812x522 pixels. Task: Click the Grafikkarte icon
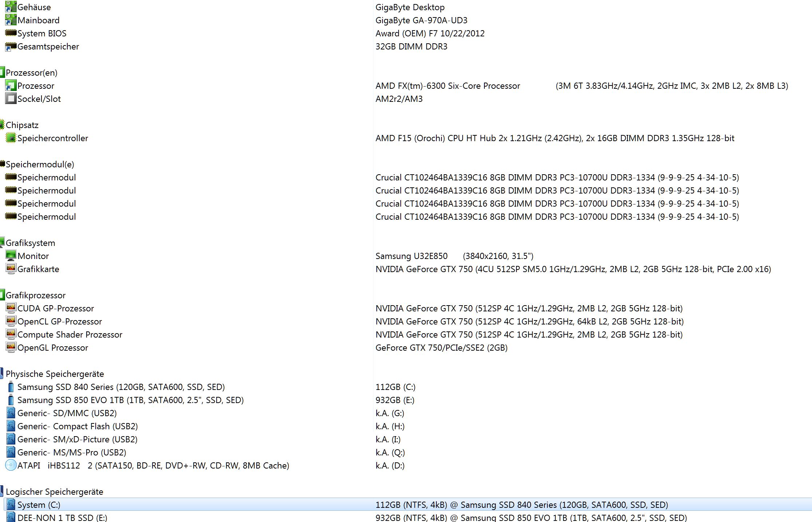click(x=11, y=269)
